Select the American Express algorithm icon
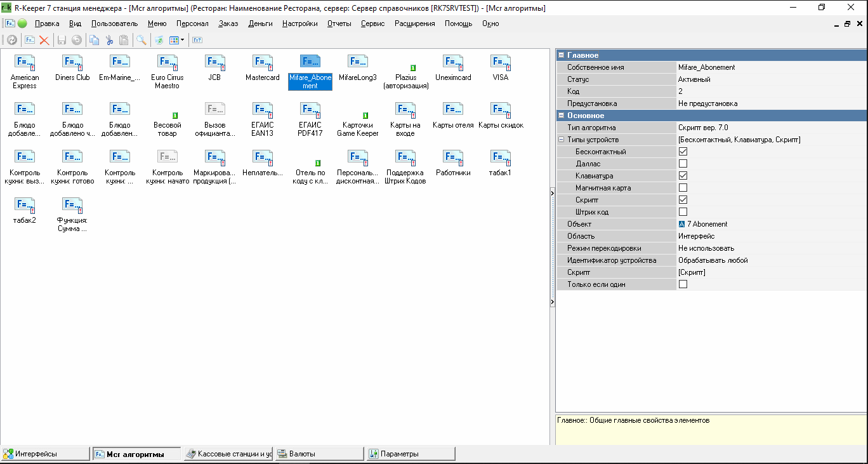 tap(25, 62)
